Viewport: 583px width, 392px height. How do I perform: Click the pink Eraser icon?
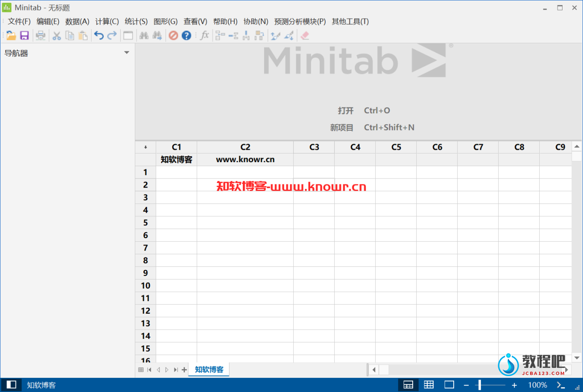pos(305,36)
